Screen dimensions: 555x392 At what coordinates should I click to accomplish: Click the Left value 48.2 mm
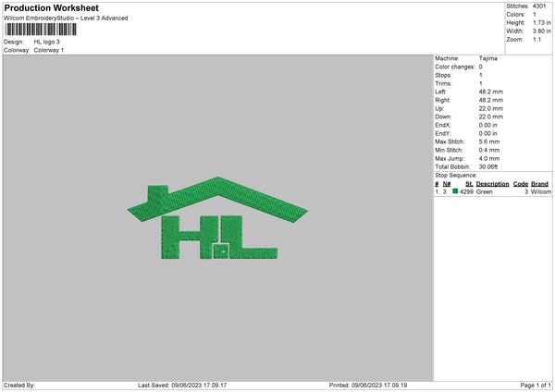coord(491,92)
